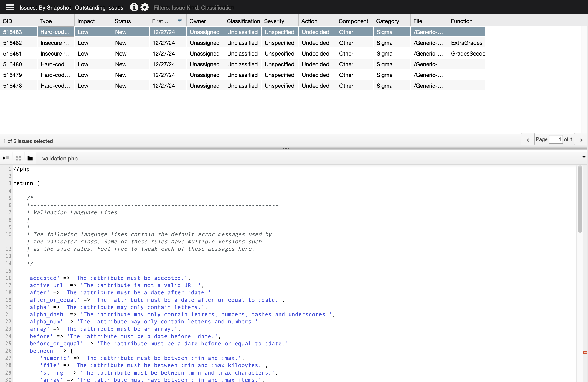The image size is (588, 382).
Task: Select issue row CID 516479
Action: (243, 75)
